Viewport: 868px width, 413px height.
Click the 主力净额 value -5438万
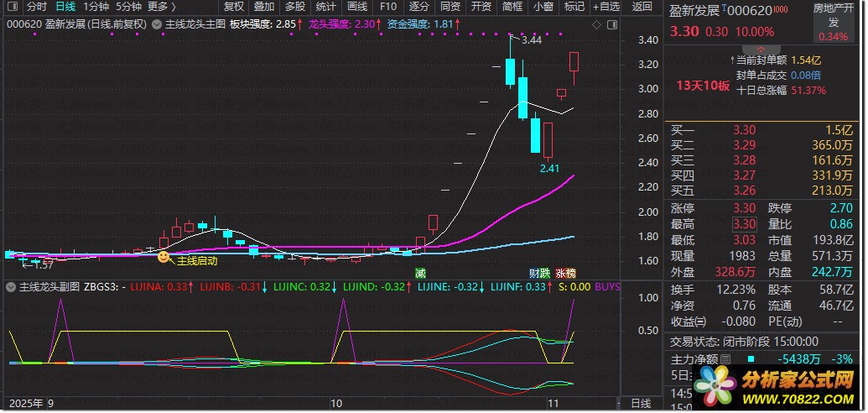click(x=800, y=360)
